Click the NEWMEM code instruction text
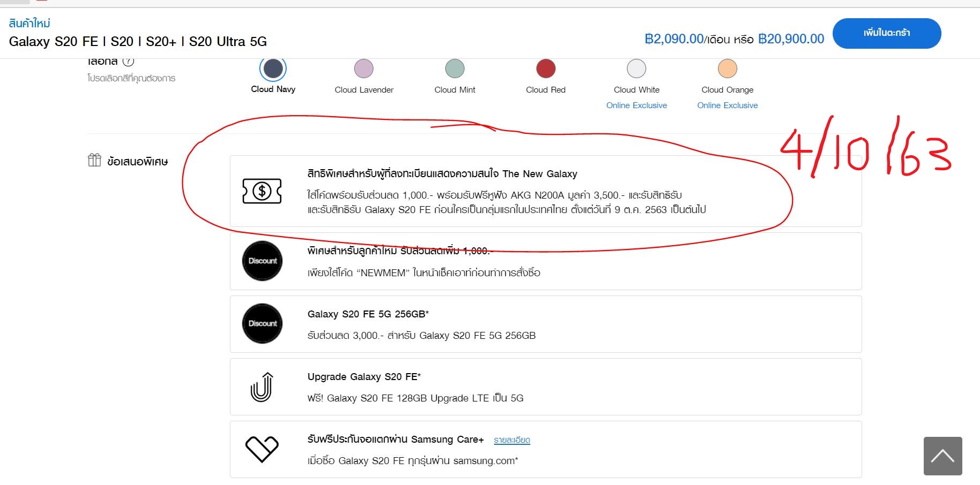This screenshot has height=485, width=980. 424,273
